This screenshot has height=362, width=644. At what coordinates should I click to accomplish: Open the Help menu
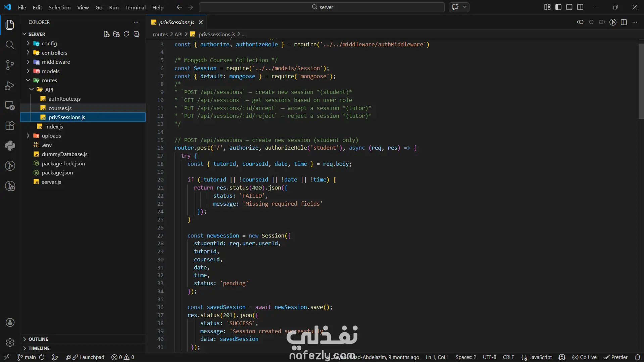click(x=158, y=7)
